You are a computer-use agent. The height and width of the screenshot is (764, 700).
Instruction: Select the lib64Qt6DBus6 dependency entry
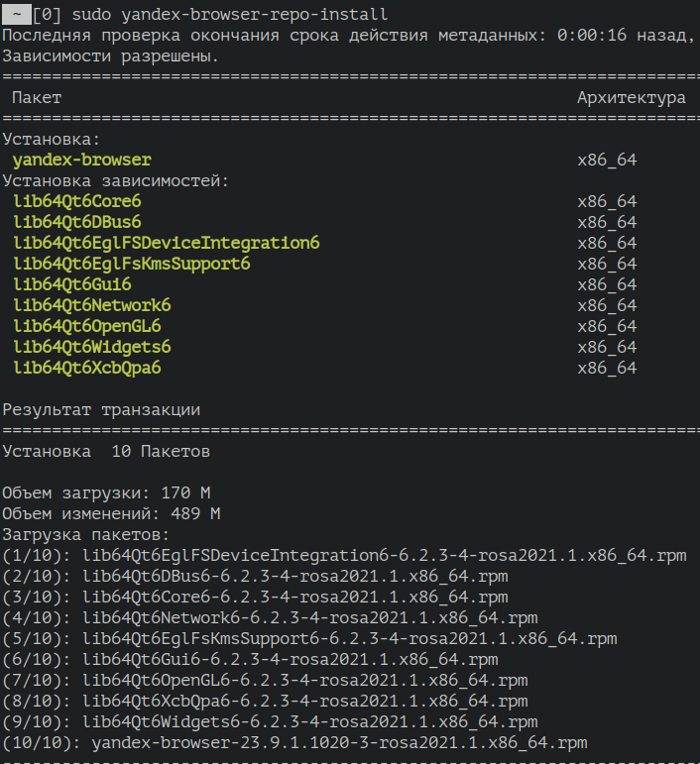tap(77, 222)
